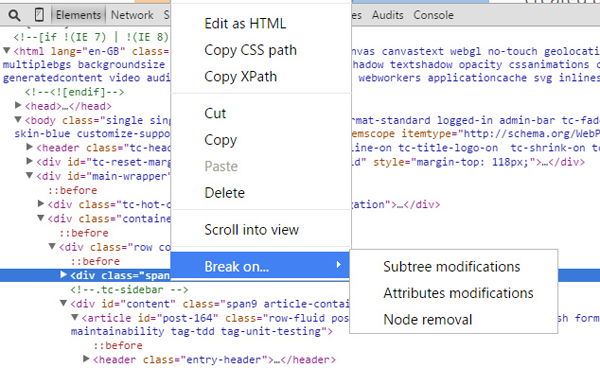Select Copy XPath menu entry
The height and width of the screenshot is (368, 600).
tap(261, 77)
